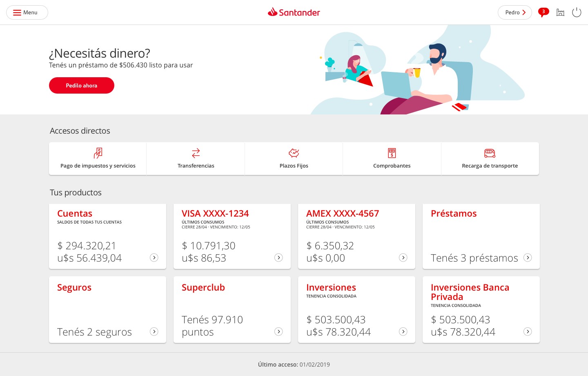Open the Pedro user profile button
Screen dimensions: 588x376
(515, 13)
